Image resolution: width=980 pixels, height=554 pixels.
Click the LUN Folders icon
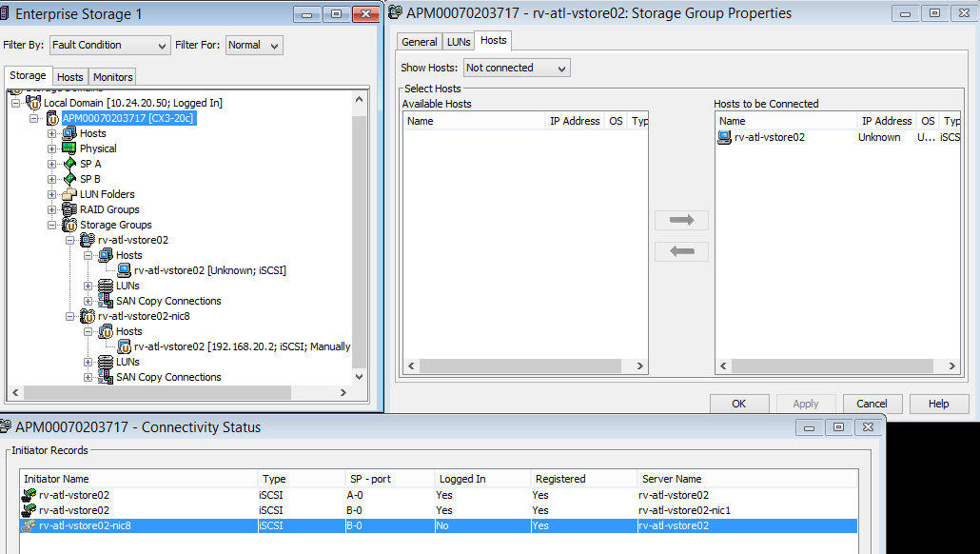pyautogui.click(x=69, y=194)
